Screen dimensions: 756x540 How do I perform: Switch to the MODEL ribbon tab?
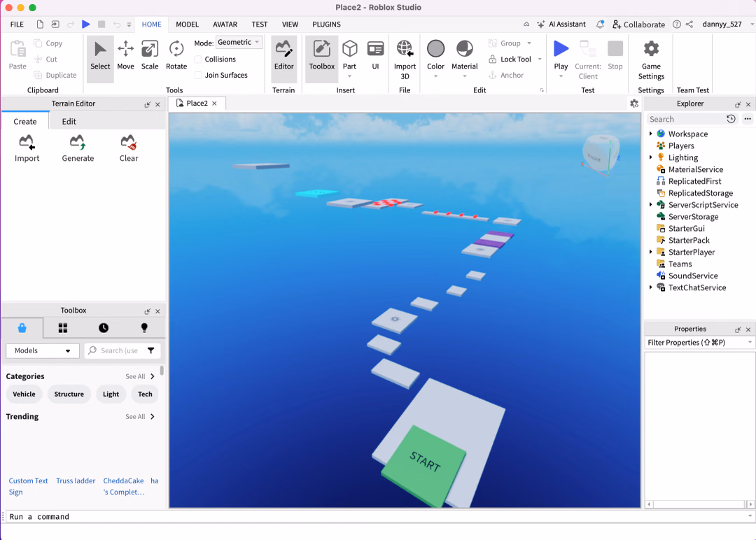187,24
